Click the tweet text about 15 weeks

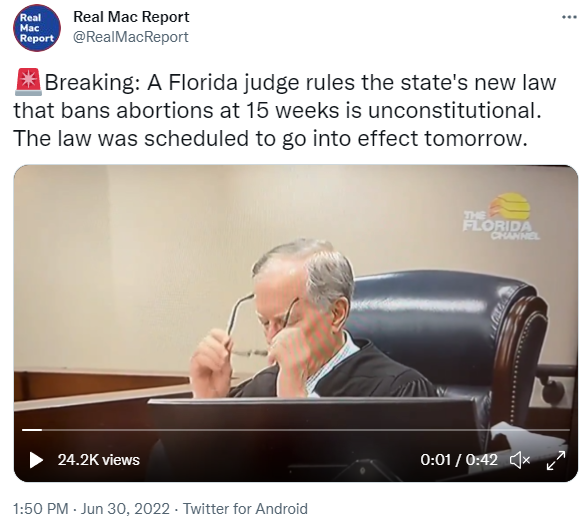[285, 110]
